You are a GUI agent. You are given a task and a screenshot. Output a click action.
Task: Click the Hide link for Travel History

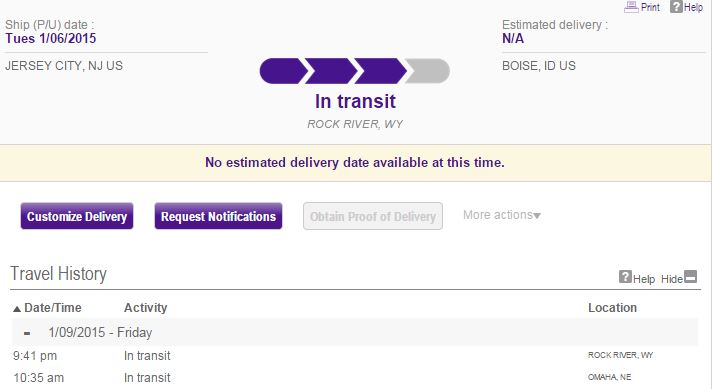point(672,279)
